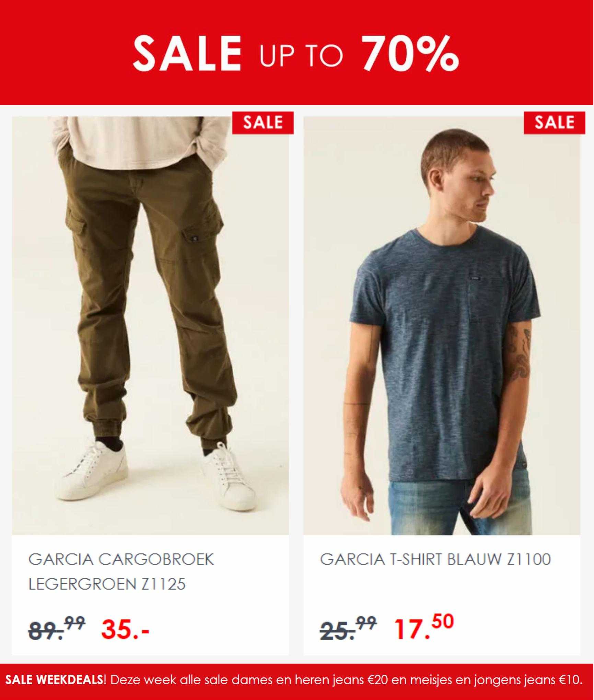Viewport: 594px width, 700px height.
Task: Click the crossed-out 89.99 price
Action: [x=57, y=628]
